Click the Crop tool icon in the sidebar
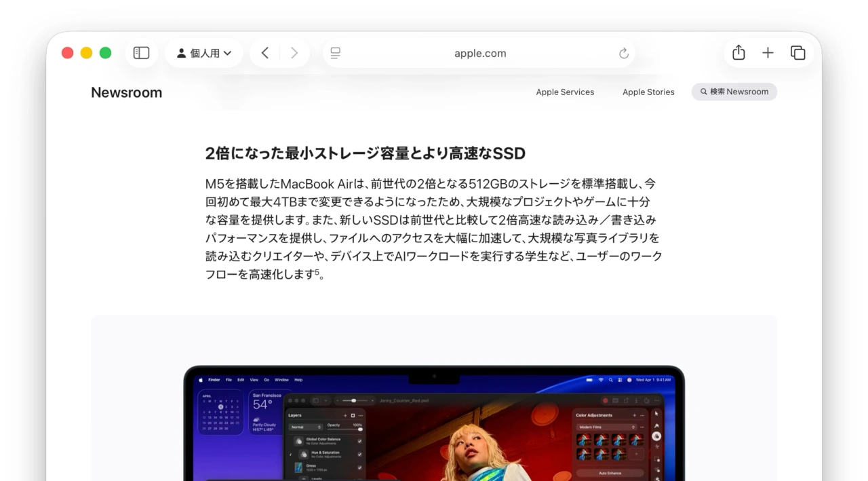Viewport: 868px width, 481px height. 656,459
